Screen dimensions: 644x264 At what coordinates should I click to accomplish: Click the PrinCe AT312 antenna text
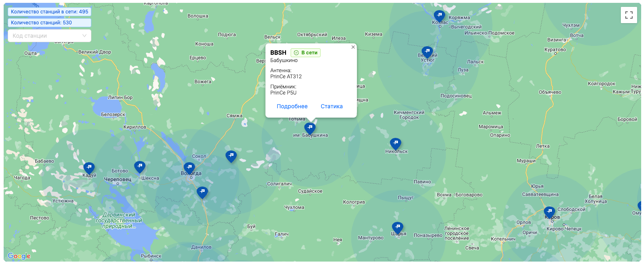(286, 76)
